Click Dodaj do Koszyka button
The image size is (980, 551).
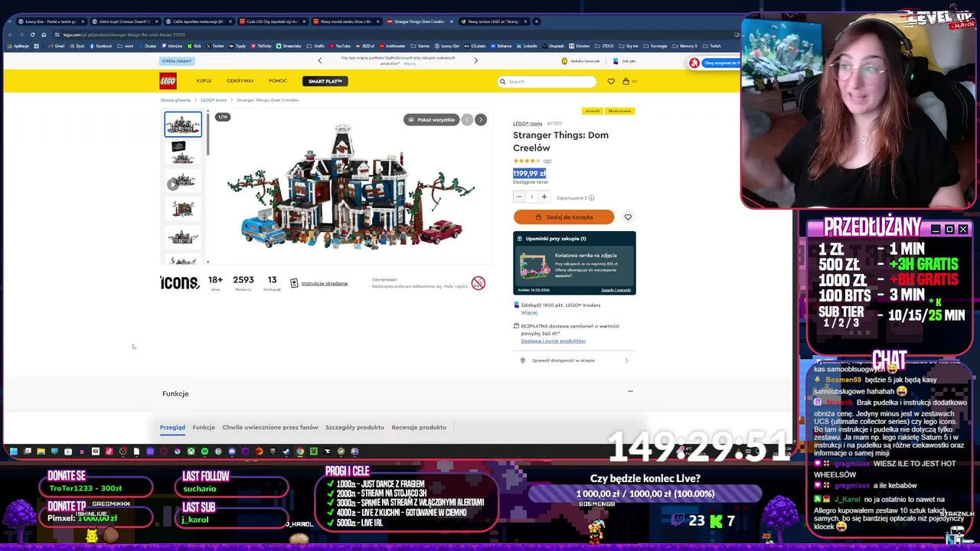pos(563,217)
